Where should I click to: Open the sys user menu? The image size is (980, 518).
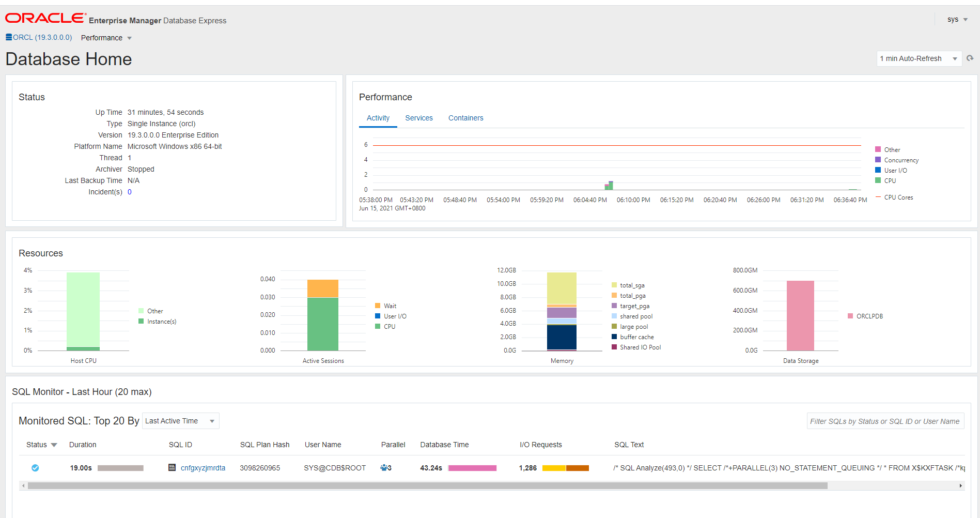[x=957, y=19]
